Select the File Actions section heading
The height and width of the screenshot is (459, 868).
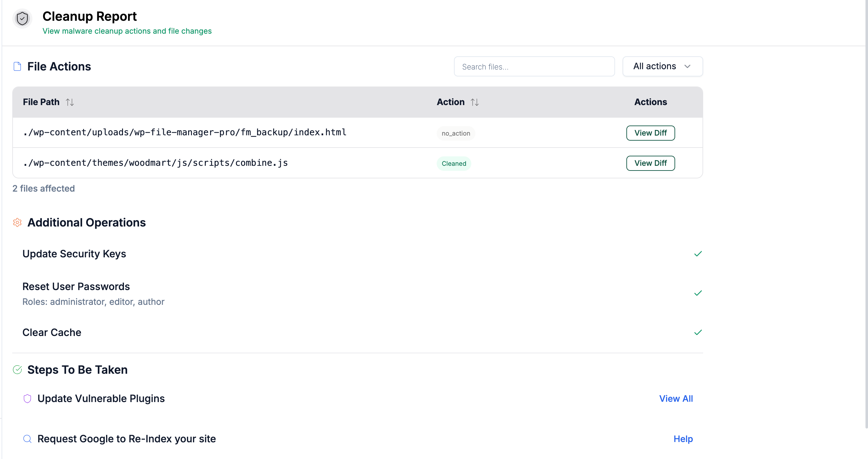click(x=59, y=66)
